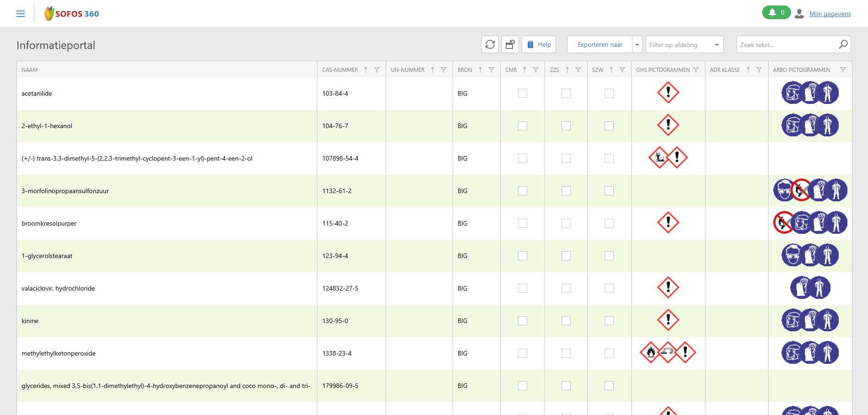
Task: Click the SOFOS 360 logo
Action: click(x=72, y=14)
